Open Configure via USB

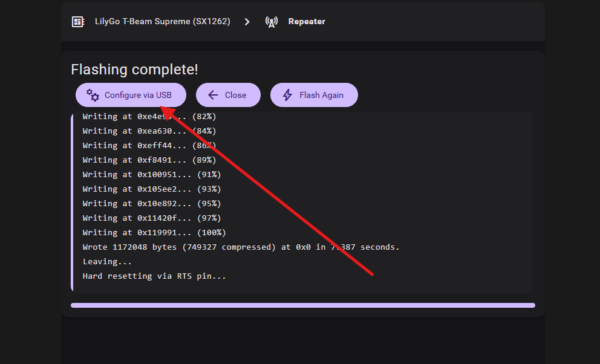(x=131, y=95)
